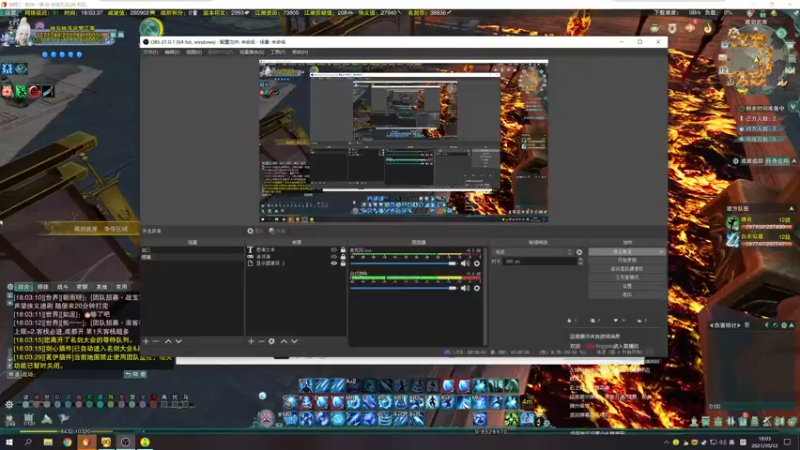Click Start Virtual Camera in OBS controls
Screen dimensions: 800x450
click(627, 269)
